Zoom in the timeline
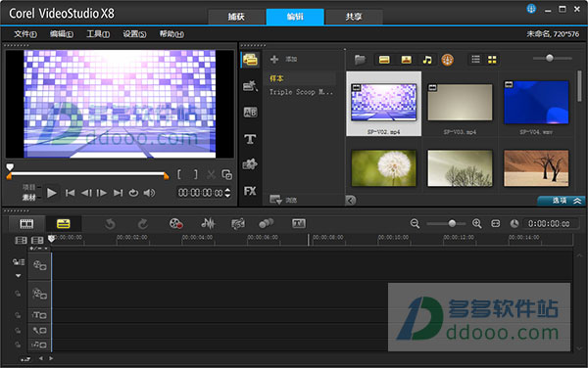Image resolution: width=588 pixels, height=368 pixels. click(x=477, y=223)
